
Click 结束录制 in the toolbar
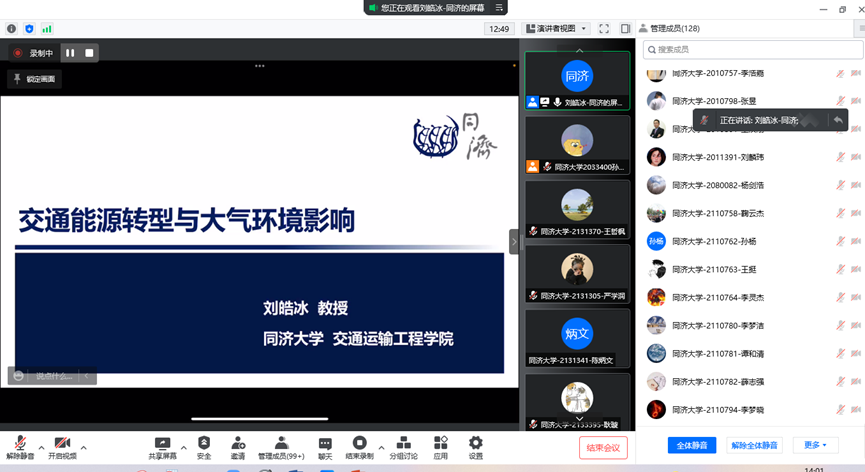[359, 444]
